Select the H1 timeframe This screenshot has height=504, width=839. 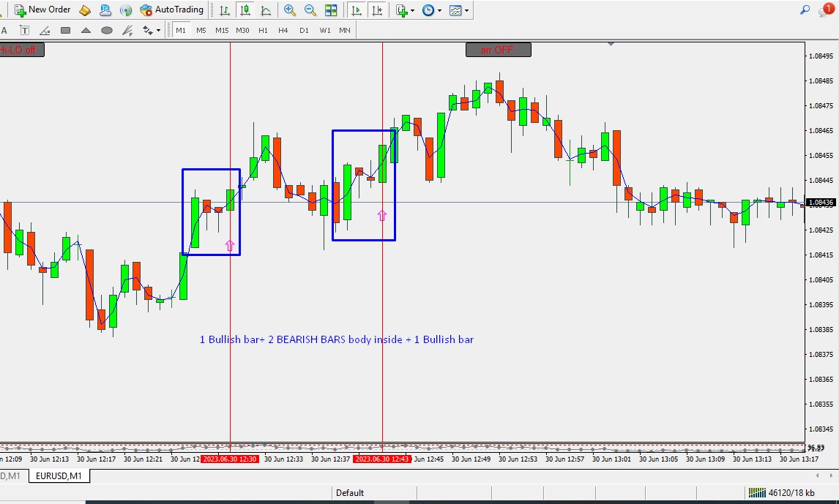263,31
